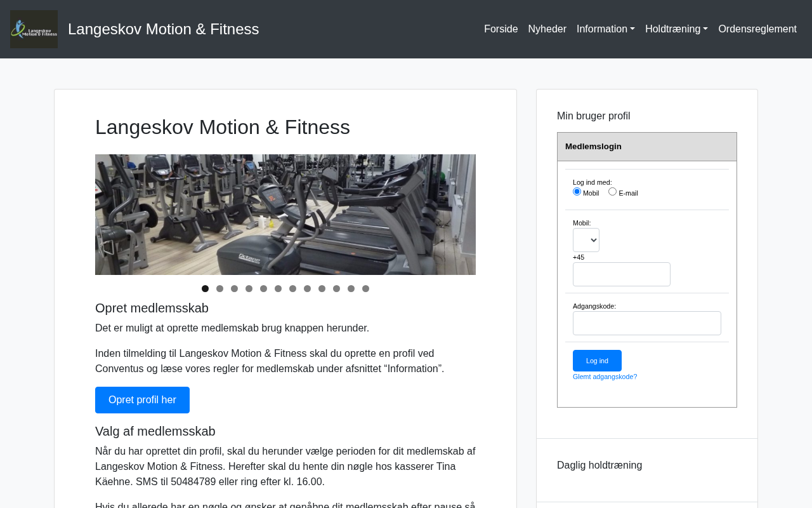Go to the Forside page
The height and width of the screenshot is (508, 812).
[x=501, y=29]
